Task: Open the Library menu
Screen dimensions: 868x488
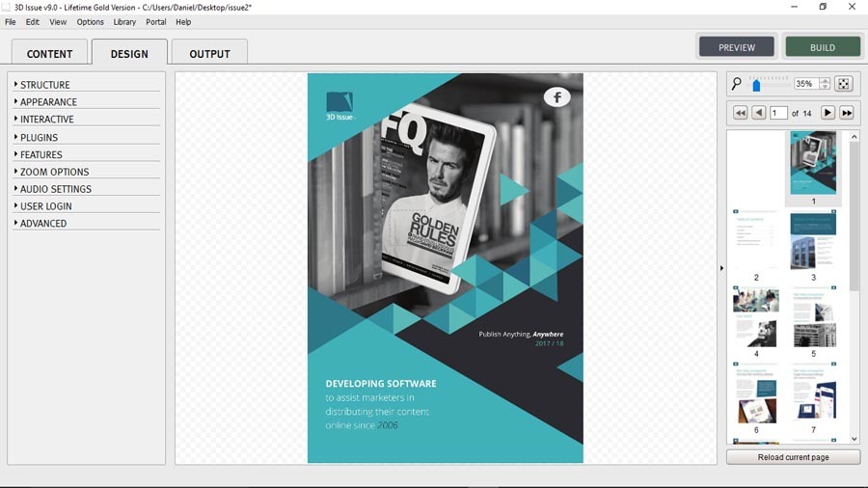Action: [124, 22]
